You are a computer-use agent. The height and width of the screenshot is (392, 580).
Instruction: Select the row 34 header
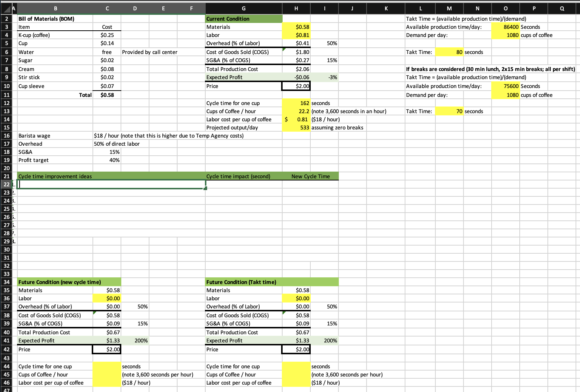[x=7, y=282]
